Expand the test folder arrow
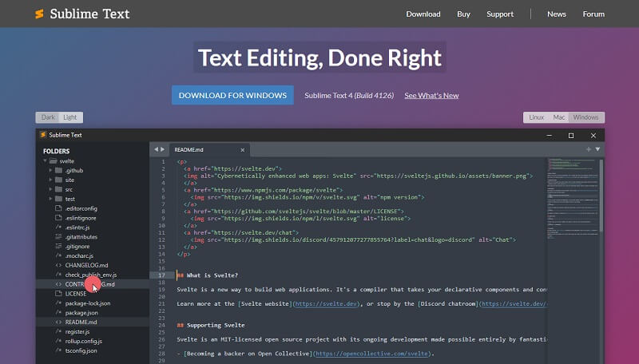This screenshot has height=364, width=639. coord(50,199)
